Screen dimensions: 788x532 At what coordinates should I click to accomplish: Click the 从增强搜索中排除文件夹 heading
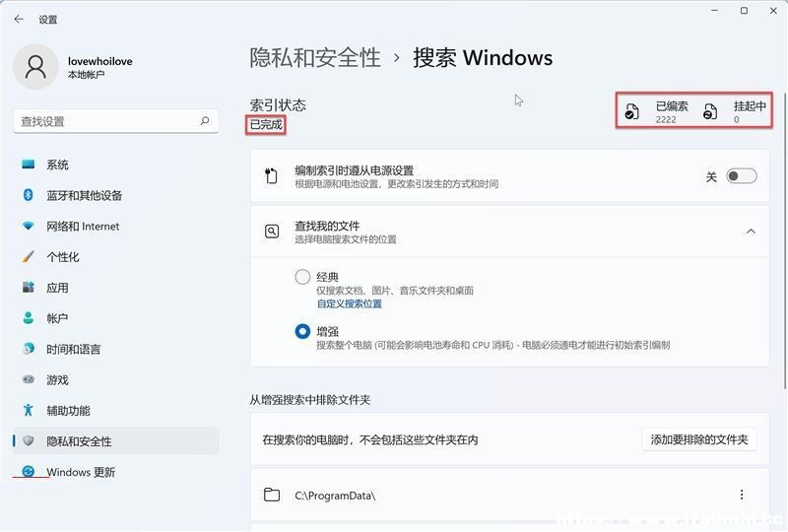pos(310,400)
